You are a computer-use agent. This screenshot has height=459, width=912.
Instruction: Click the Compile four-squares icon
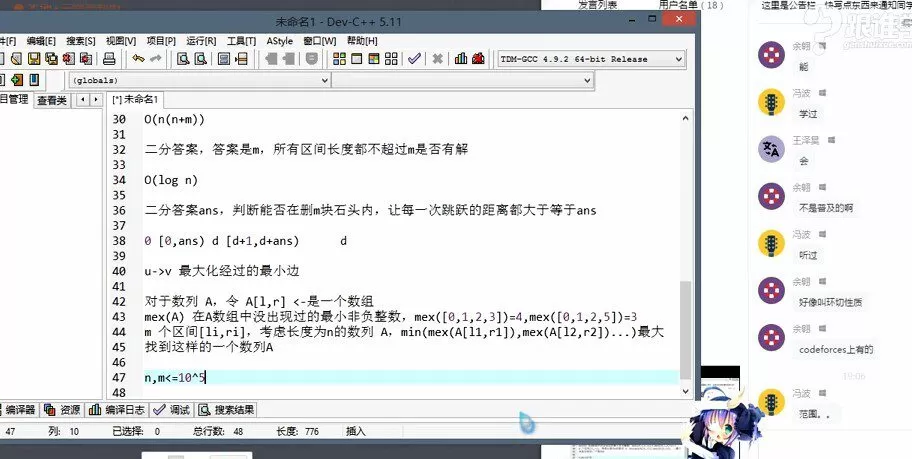tap(339, 59)
